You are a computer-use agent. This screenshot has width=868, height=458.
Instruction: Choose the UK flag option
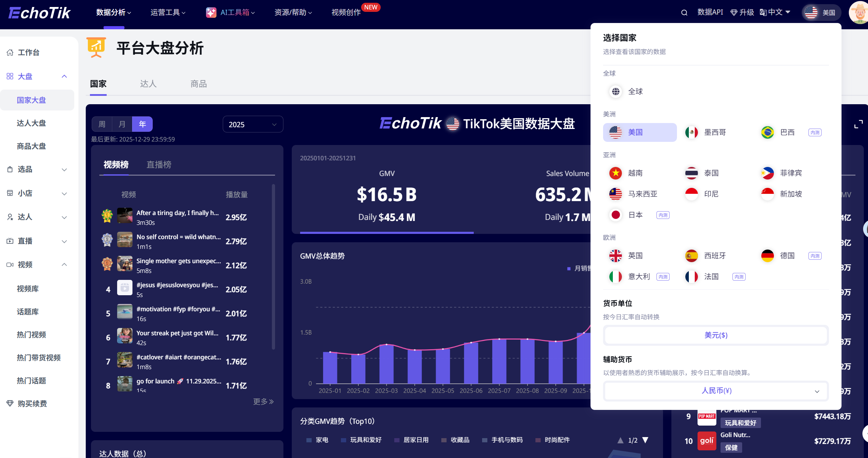[x=616, y=256]
